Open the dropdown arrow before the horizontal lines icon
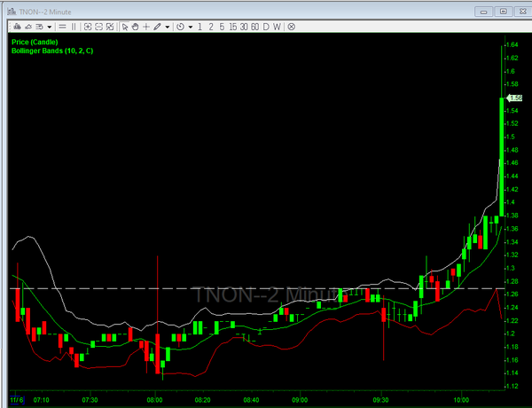Image resolution: width=532 pixels, height=408 pixels. (51, 27)
